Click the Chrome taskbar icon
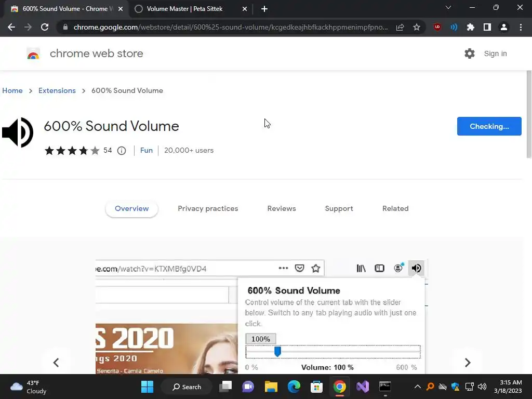532x399 pixels. [340, 387]
